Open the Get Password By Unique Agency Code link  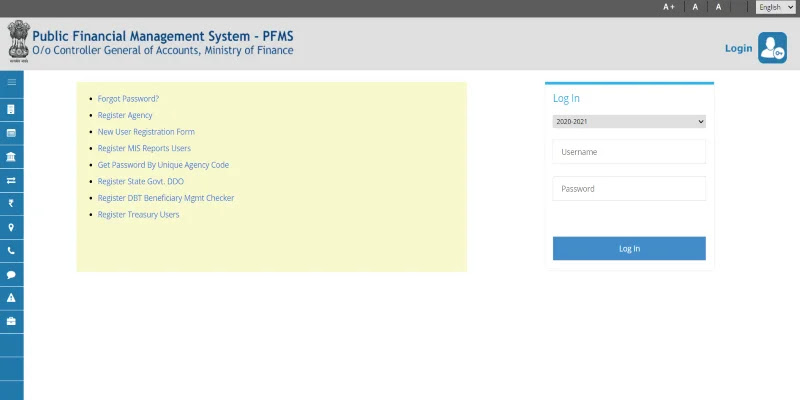point(163,165)
